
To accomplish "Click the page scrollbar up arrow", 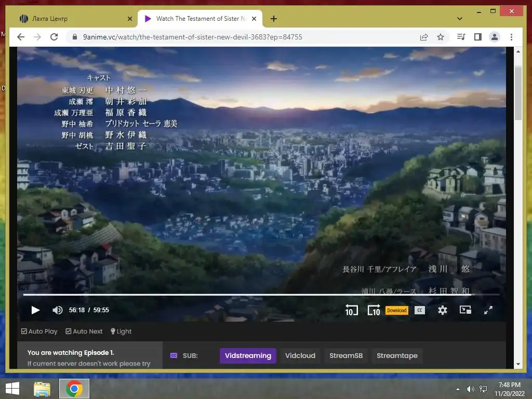I will pyautogui.click(x=518, y=51).
